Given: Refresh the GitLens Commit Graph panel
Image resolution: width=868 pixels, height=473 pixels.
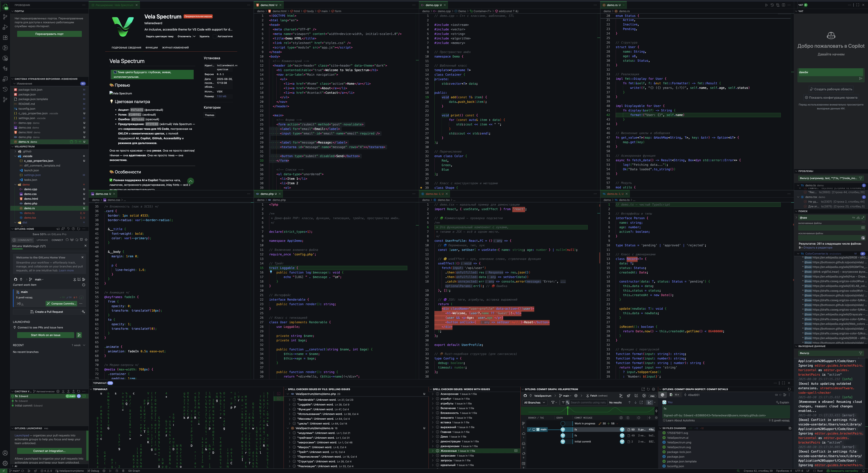Looking at the screenshot, I should click(648, 389).
